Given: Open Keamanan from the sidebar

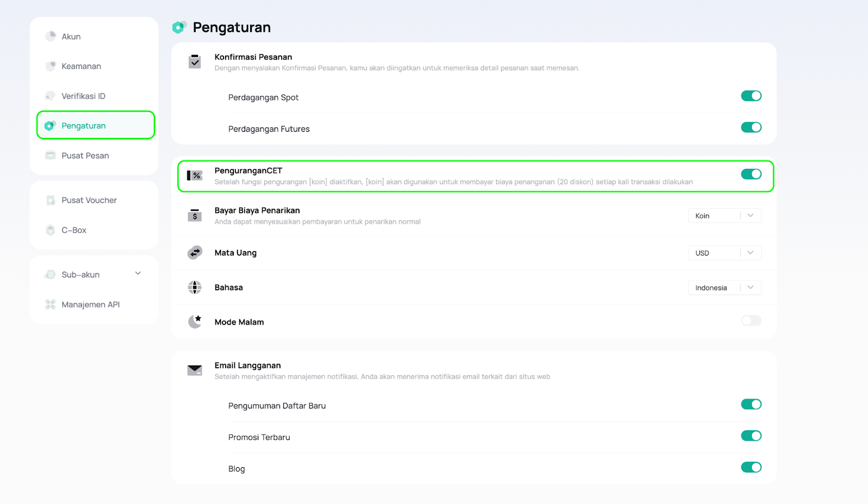Looking at the screenshot, I should pyautogui.click(x=81, y=66).
